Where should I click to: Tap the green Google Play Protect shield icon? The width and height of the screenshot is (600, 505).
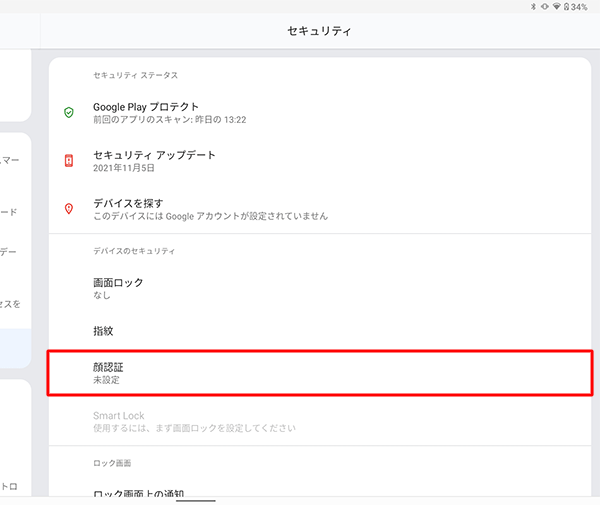(69, 112)
